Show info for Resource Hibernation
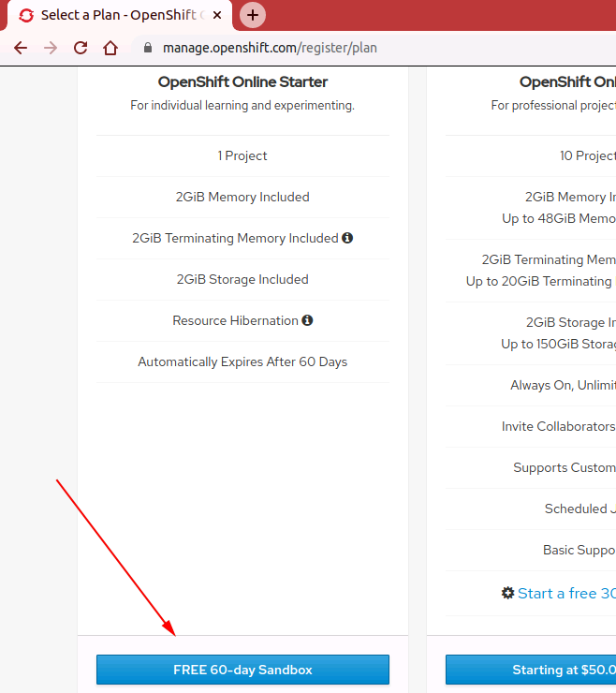616x693 pixels. pos(307,320)
